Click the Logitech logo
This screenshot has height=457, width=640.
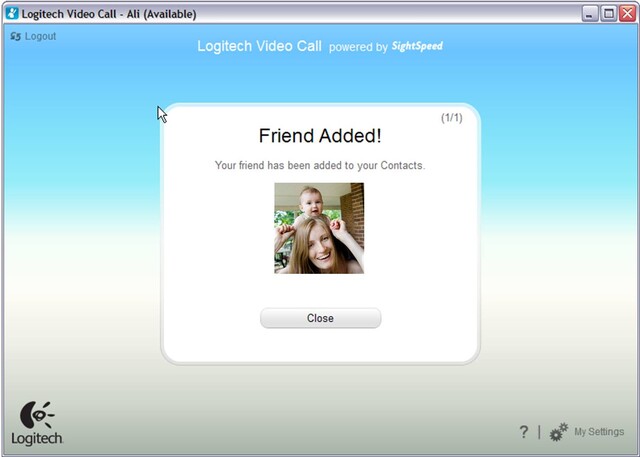tap(37, 423)
